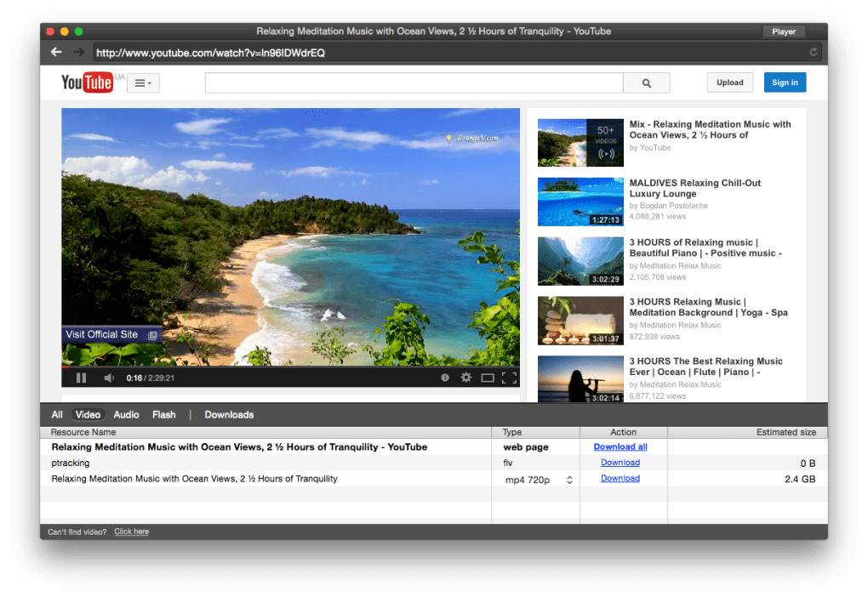Screen dimensions: 868x597
Task: Click the Upload button
Action: (729, 82)
